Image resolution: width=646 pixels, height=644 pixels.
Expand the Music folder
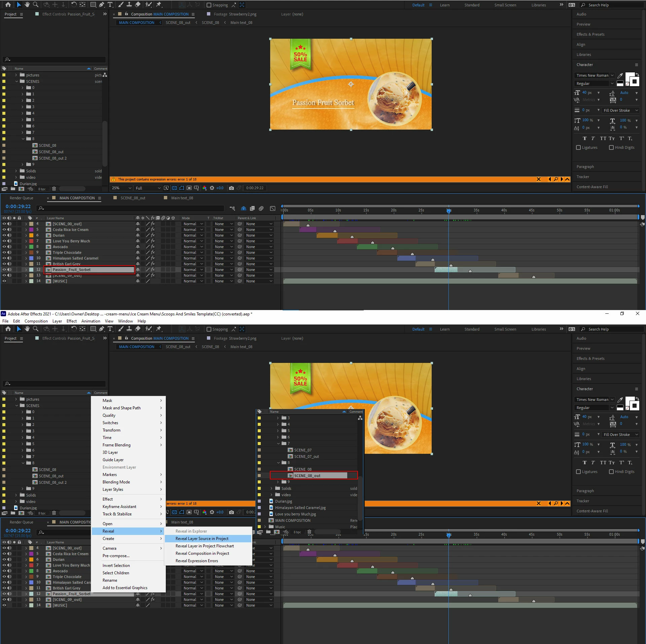tap(265, 527)
